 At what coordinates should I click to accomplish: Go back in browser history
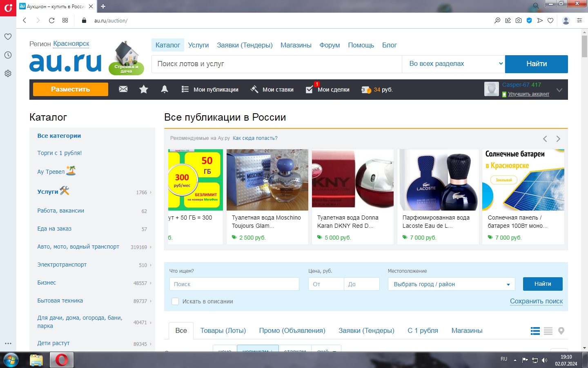coord(24,20)
